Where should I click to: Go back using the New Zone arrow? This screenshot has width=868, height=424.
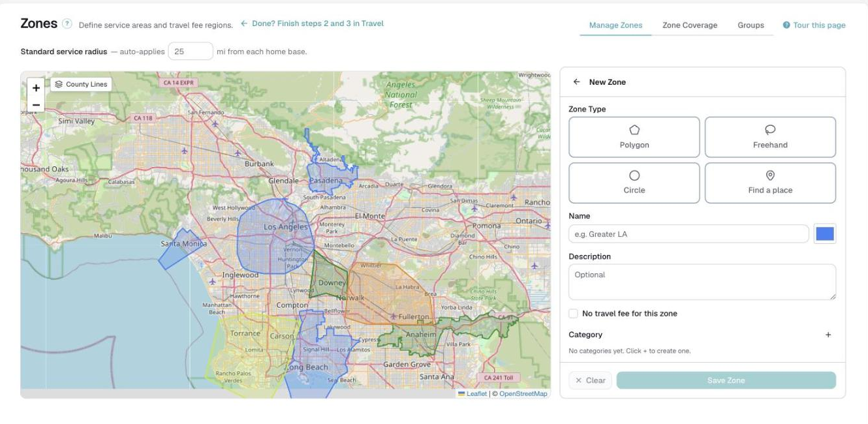tap(576, 82)
